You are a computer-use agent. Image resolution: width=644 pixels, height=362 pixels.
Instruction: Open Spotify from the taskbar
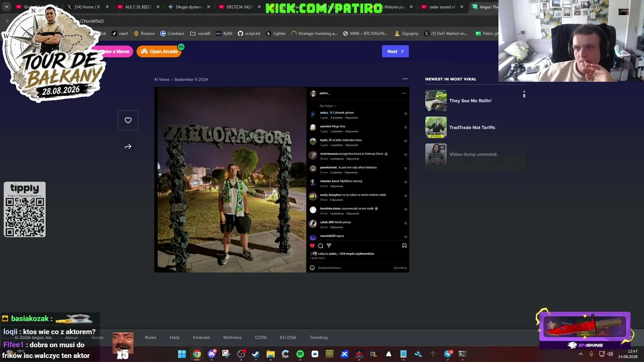coord(300,354)
